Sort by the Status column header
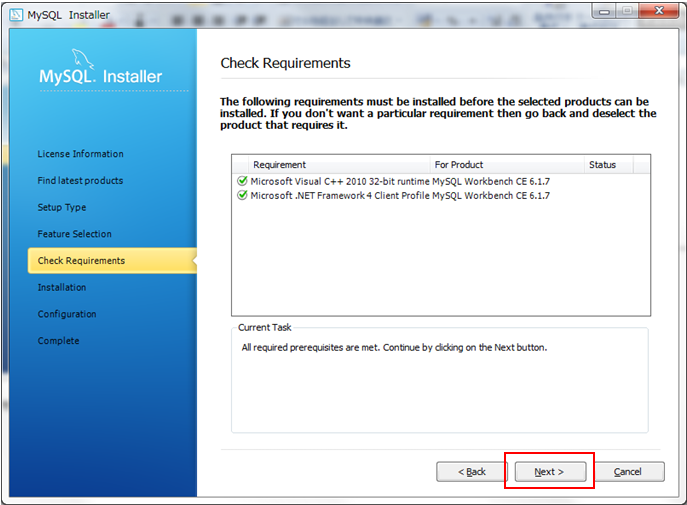The image size is (687, 505). click(609, 165)
